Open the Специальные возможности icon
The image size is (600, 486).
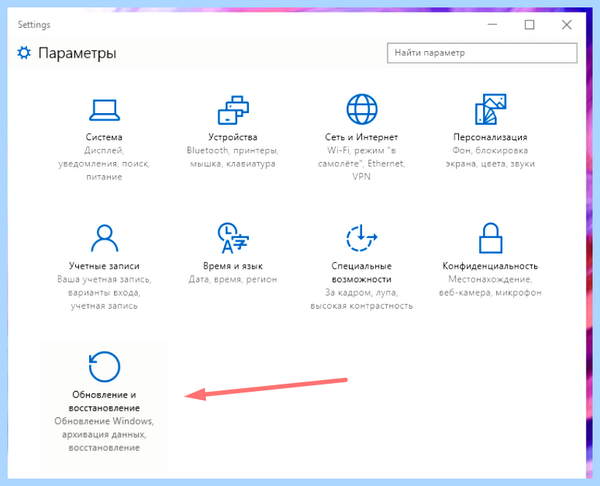[362, 238]
